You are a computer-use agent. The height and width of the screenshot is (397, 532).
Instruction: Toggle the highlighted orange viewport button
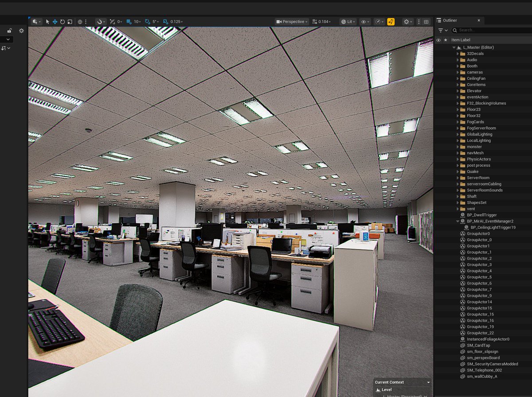click(x=391, y=21)
